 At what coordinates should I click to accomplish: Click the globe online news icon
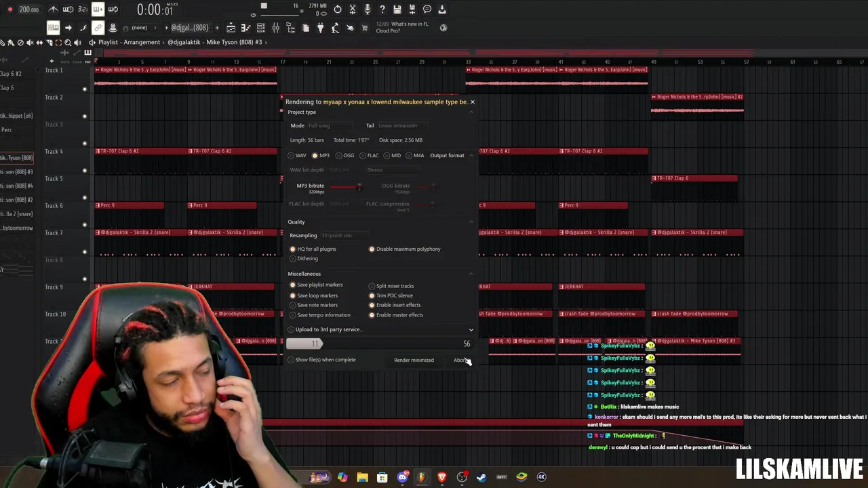pyautogui.click(x=443, y=28)
